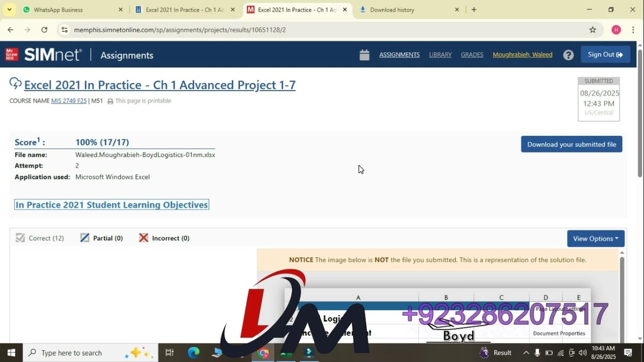Open In Practice 2021 Student Learning Objectives
The height and width of the screenshot is (362, 644).
point(112,205)
